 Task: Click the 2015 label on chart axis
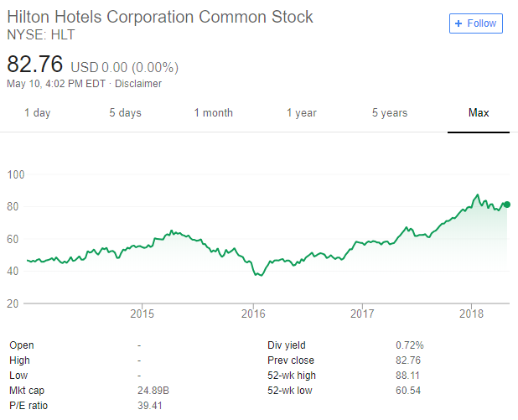pyautogui.click(x=142, y=314)
